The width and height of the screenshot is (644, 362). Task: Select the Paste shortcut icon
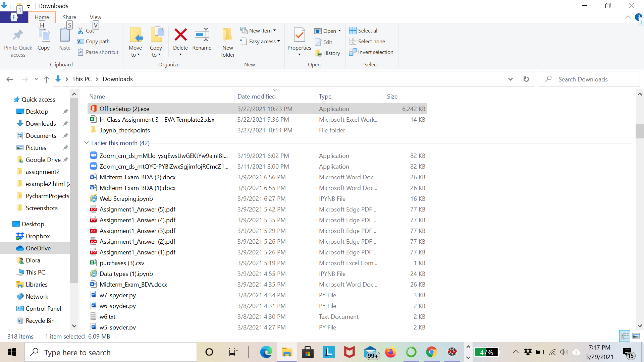click(x=80, y=52)
